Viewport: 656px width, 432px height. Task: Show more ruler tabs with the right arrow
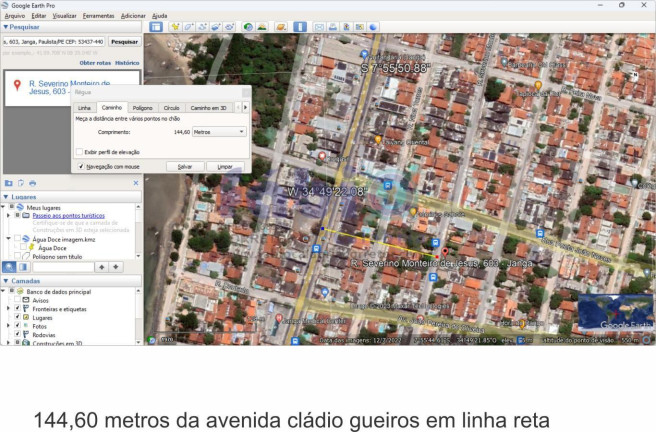pyautogui.click(x=246, y=107)
